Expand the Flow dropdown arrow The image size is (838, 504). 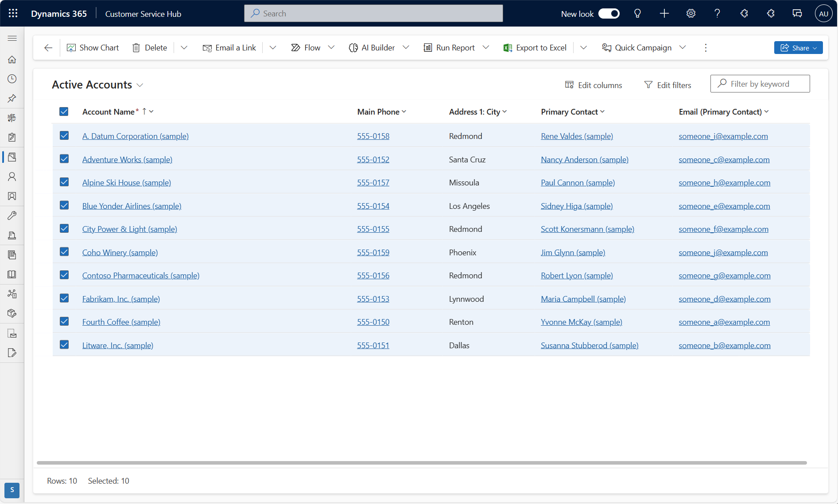point(331,47)
